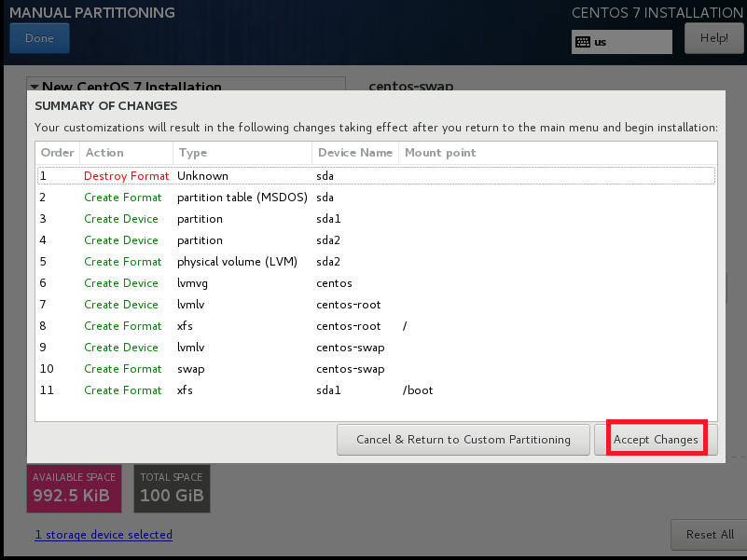The width and height of the screenshot is (747, 560).
Task: Select the swap format row for centos-swap
Action: (376, 369)
